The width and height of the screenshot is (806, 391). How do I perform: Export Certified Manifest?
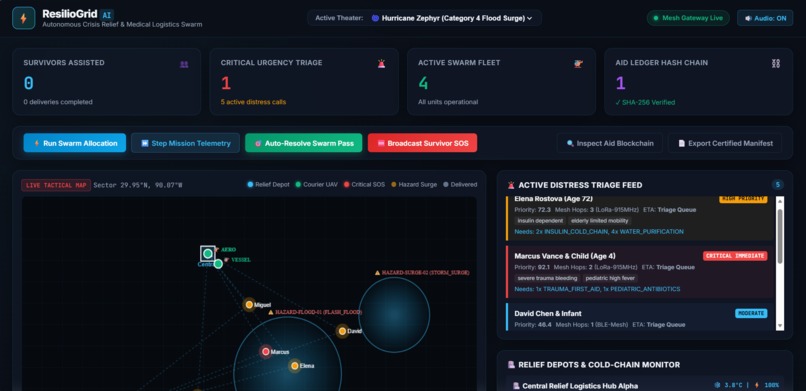tap(725, 143)
